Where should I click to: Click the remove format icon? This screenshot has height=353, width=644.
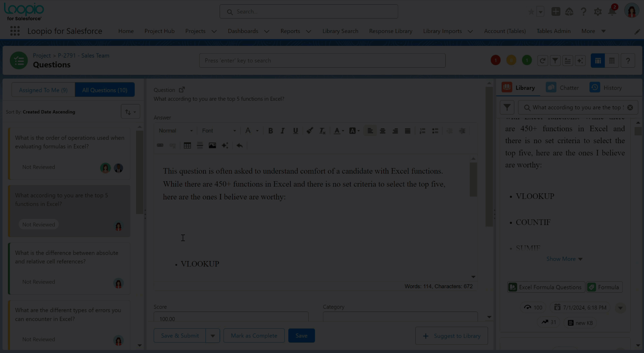pos(322,131)
